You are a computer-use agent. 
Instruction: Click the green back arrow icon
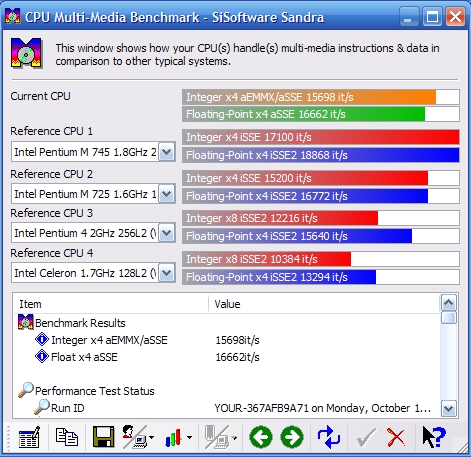(261, 437)
